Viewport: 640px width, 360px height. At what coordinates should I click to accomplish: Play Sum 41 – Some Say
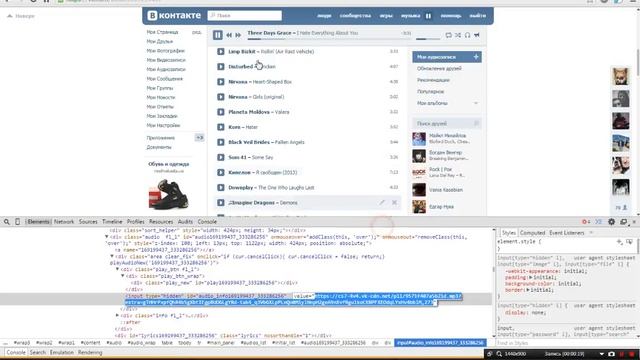tap(221, 157)
